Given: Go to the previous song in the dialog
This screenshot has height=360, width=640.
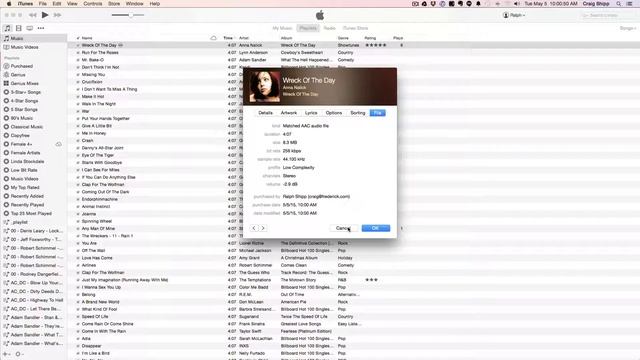Looking at the screenshot, I should 254,228.
